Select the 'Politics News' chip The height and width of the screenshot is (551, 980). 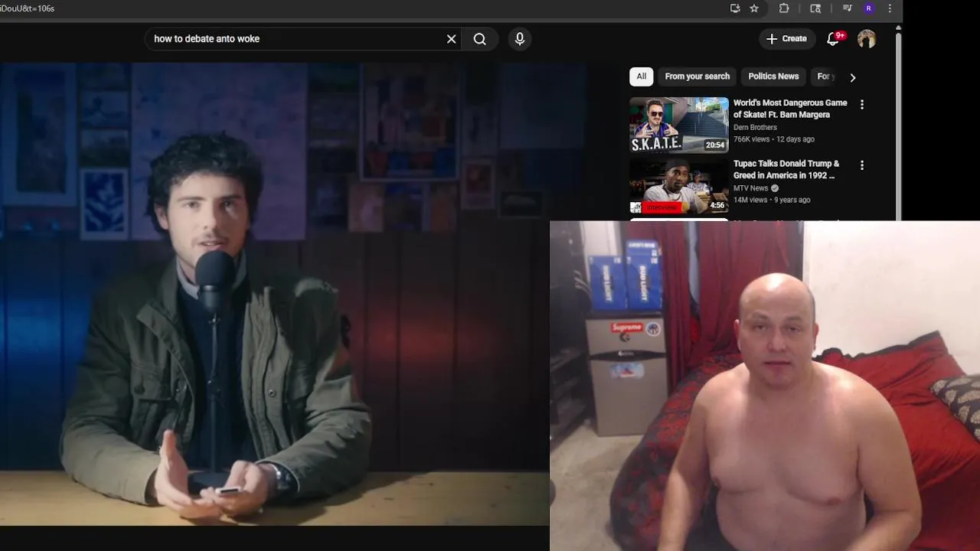tap(773, 77)
